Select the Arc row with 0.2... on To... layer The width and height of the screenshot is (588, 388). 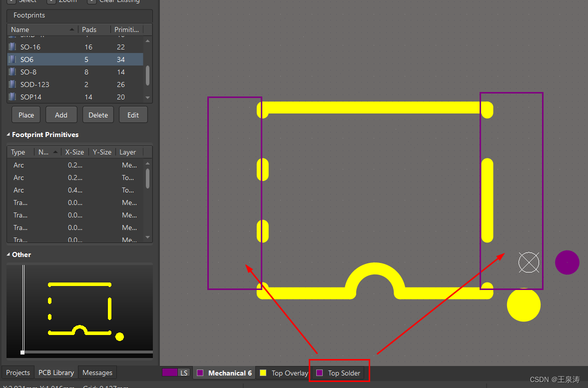(75, 177)
